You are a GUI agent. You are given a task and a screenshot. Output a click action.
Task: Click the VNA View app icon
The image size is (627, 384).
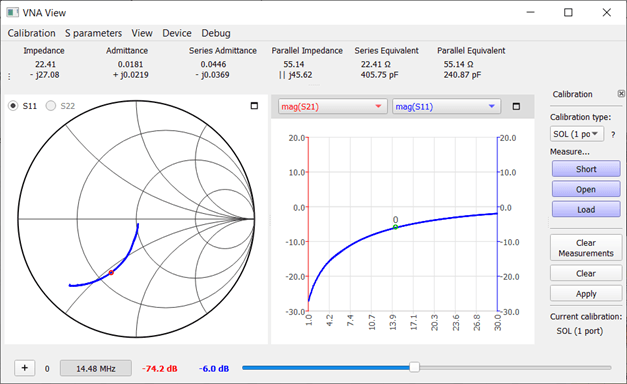[12, 12]
